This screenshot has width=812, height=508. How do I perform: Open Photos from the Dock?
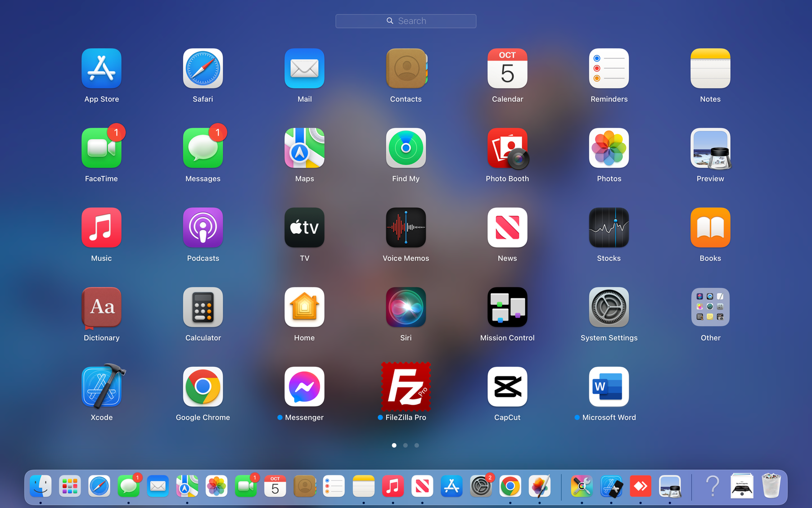(217, 487)
